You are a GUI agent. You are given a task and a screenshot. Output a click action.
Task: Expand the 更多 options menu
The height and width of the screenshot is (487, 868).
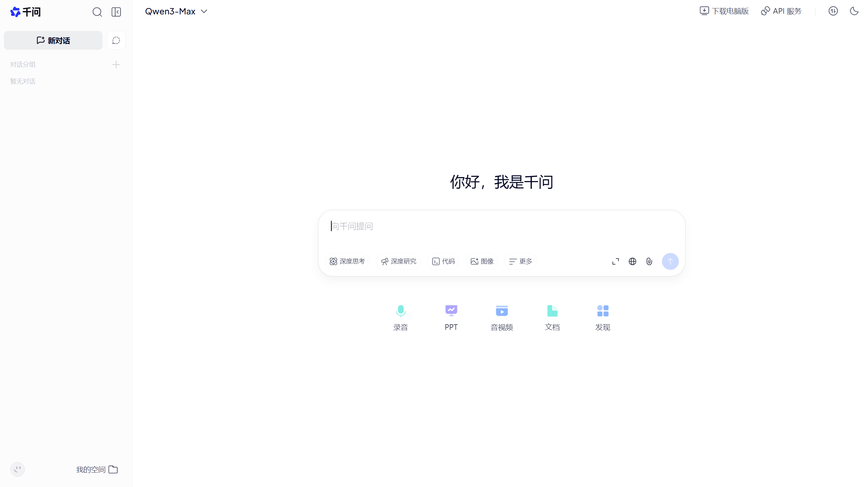[520, 261]
